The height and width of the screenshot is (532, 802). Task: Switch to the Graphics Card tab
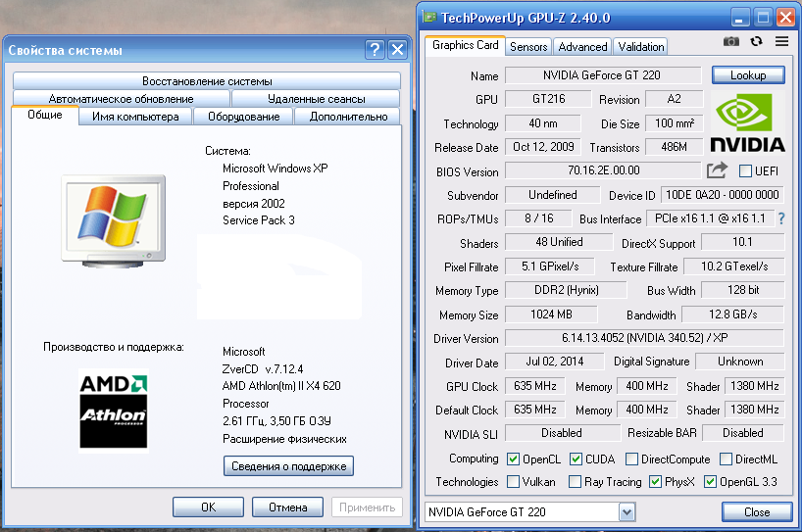(465, 45)
